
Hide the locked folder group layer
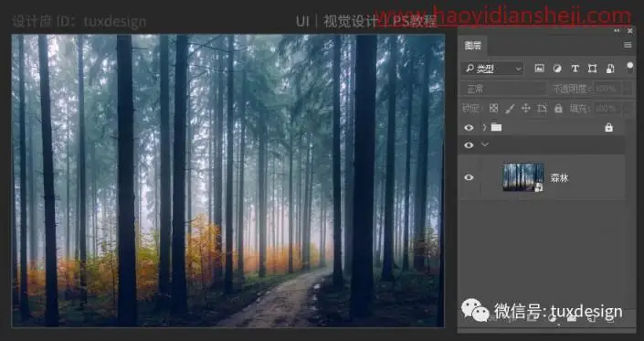(469, 128)
